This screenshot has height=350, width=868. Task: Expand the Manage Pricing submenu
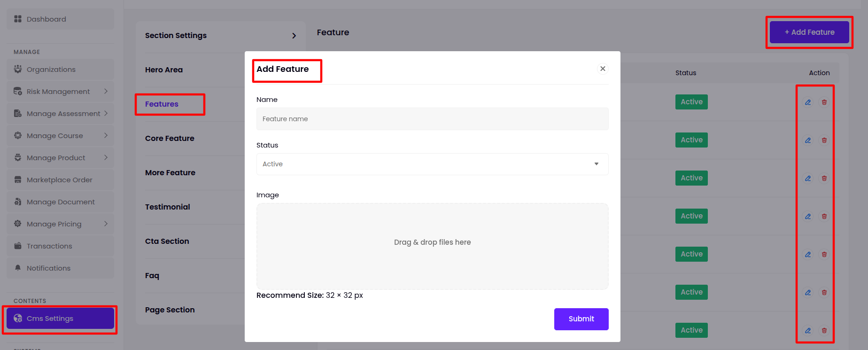106,224
